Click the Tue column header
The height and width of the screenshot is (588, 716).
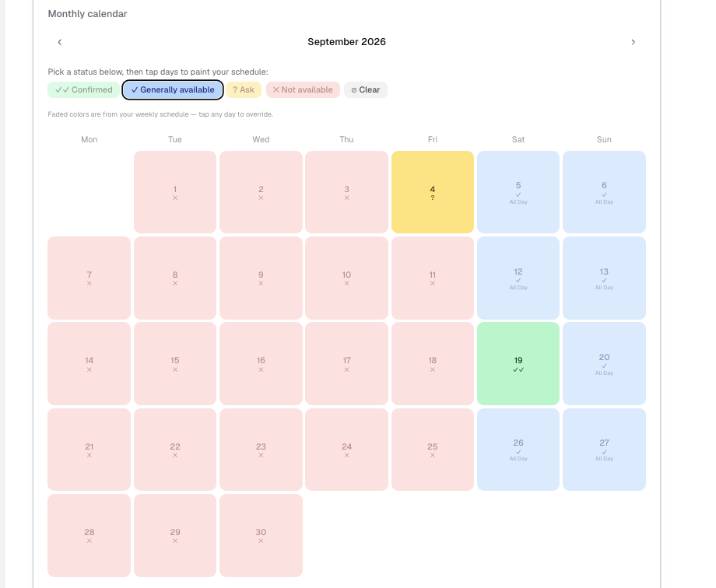175,140
